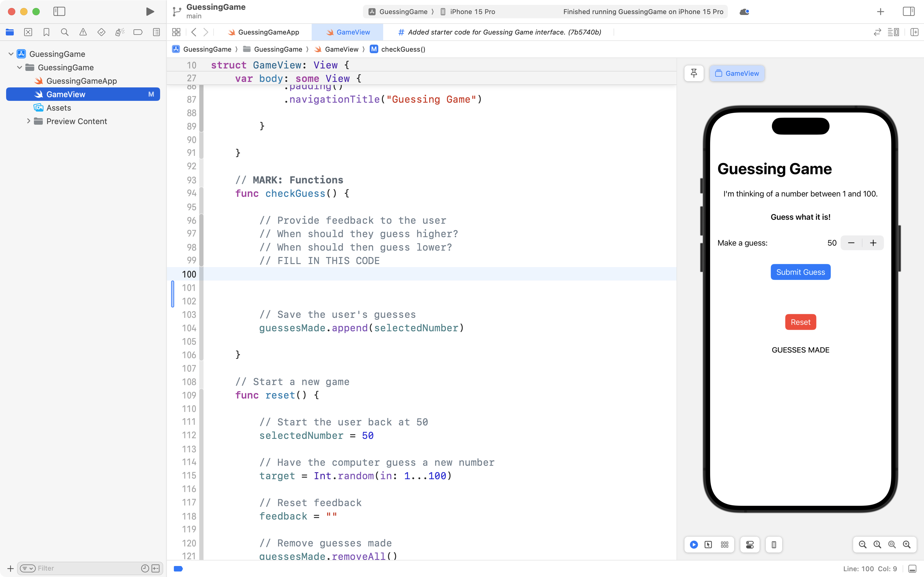The width and height of the screenshot is (924, 577).
Task: Click the Run play button in the toolbar
Action: pyautogui.click(x=150, y=11)
